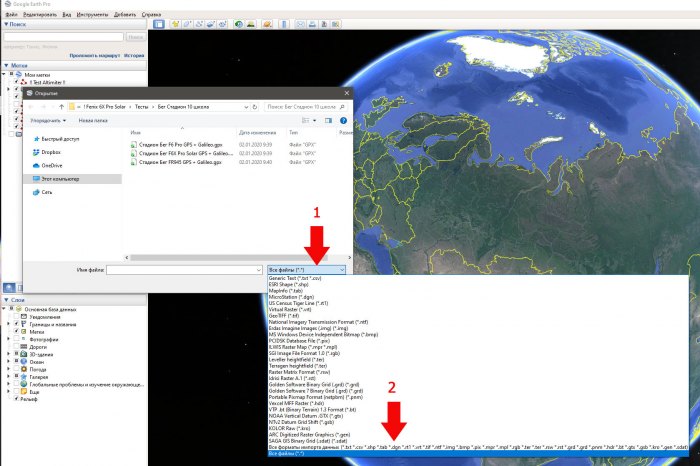Enable the Уведомления layer checkbox
The image size is (700, 466).
[16, 316]
